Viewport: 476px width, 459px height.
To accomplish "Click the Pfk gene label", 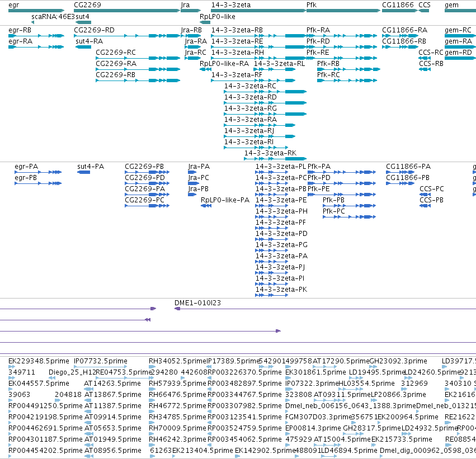I will click(x=312, y=5).
